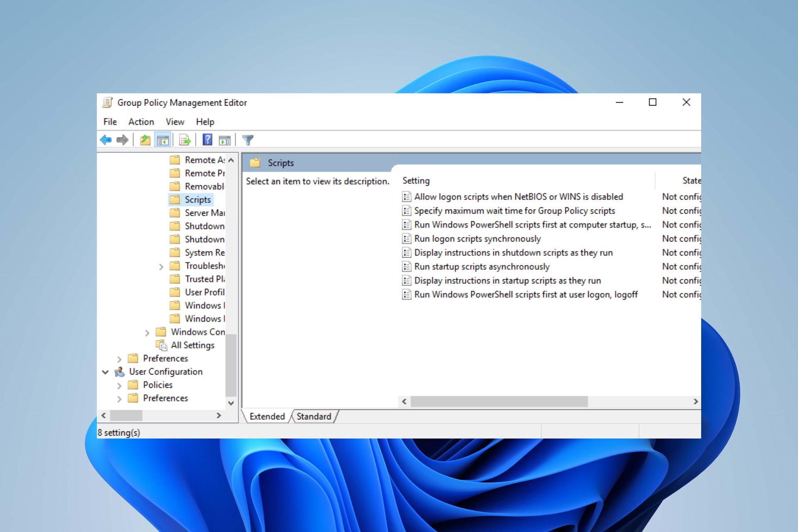Viewport: 798px width, 532px height.
Task: Click the Group Policy Management Editor title icon
Action: tap(108, 102)
